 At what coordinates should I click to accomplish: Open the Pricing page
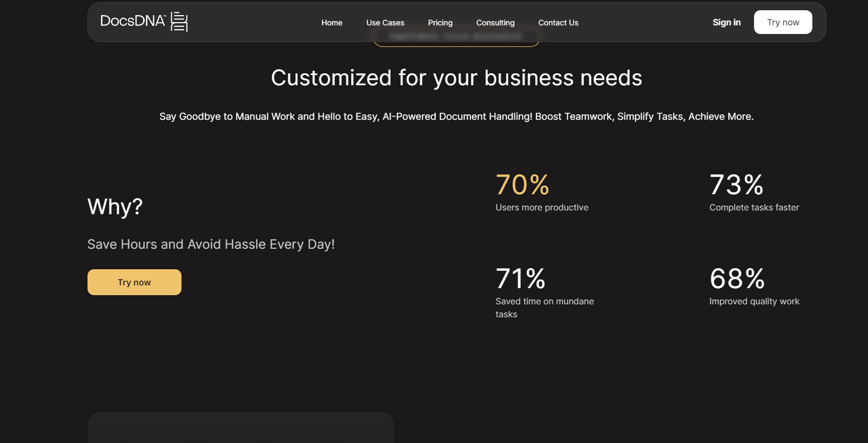(x=440, y=23)
